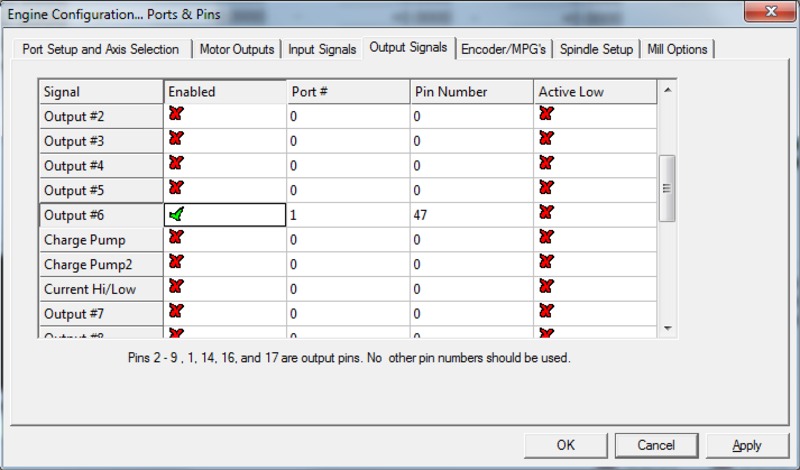The image size is (800, 470).
Task: Go to Port Setup and Axis Selection tab
Action: 101,49
